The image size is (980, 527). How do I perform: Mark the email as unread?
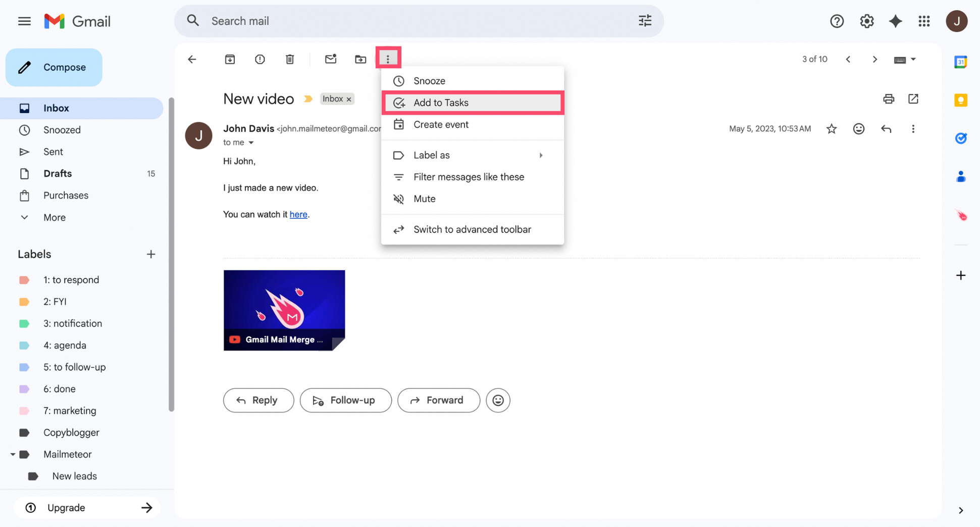coord(331,59)
